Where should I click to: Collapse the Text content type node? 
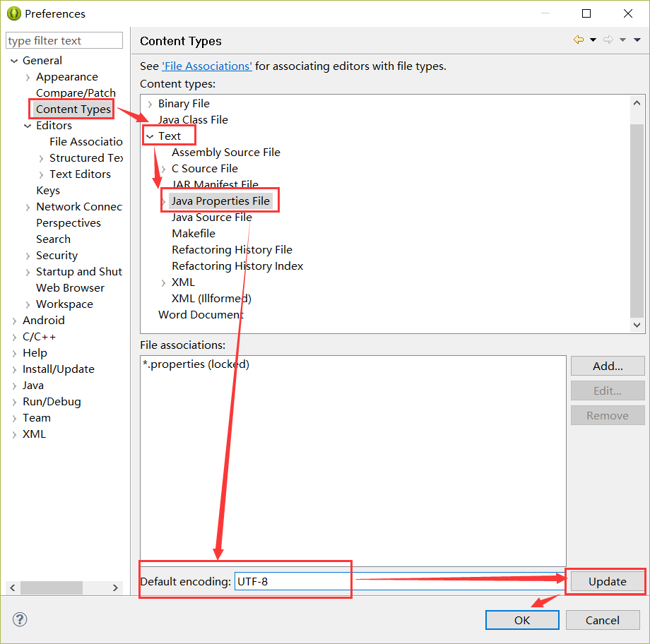coord(150,136)
